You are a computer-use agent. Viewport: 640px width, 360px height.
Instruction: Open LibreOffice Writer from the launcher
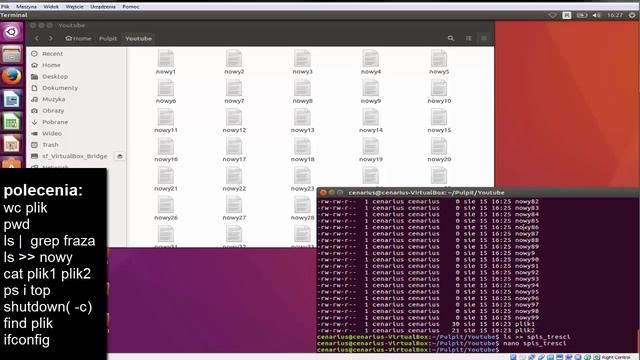11,99
